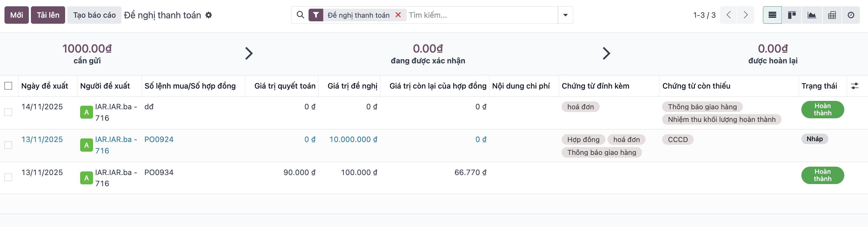The height and width of the screenshot is (227, 868).
Task: Click the Tạo báo cáo button
Action: pyautogui.click(x=94, y=15)
